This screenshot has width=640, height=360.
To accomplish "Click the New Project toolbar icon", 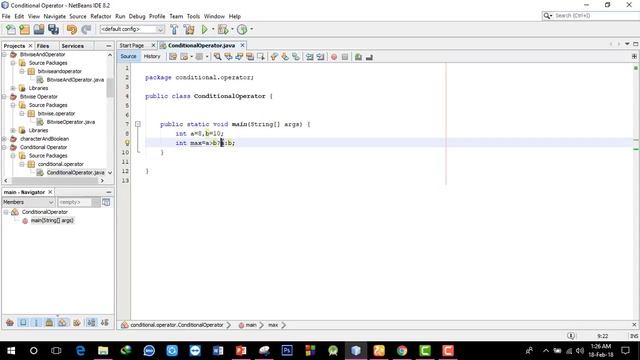I will (x=24, y=29).
